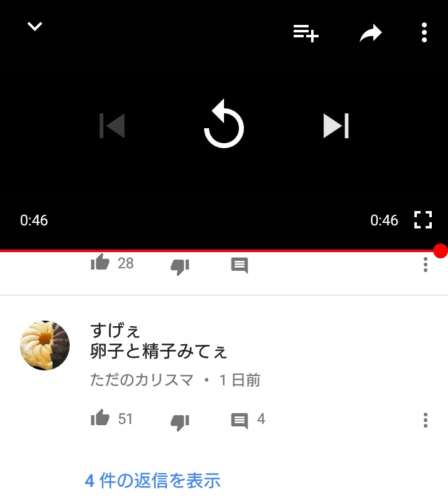448x498 pixels.
Task: Collapse the video player with down chevron
Action: pos(35,26)
